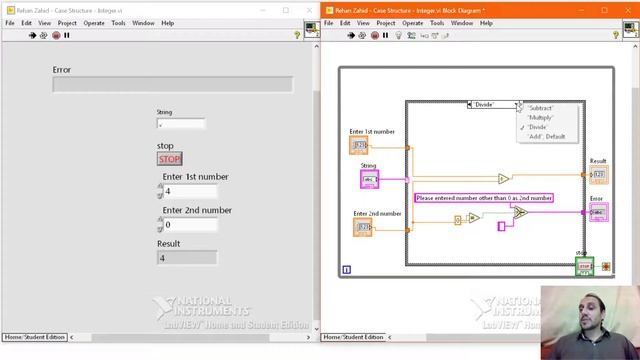The width and height of the screenshot is (640, 360).
Task: Select the divide function node
Action: pyautogui.click(x=503, y=179)
